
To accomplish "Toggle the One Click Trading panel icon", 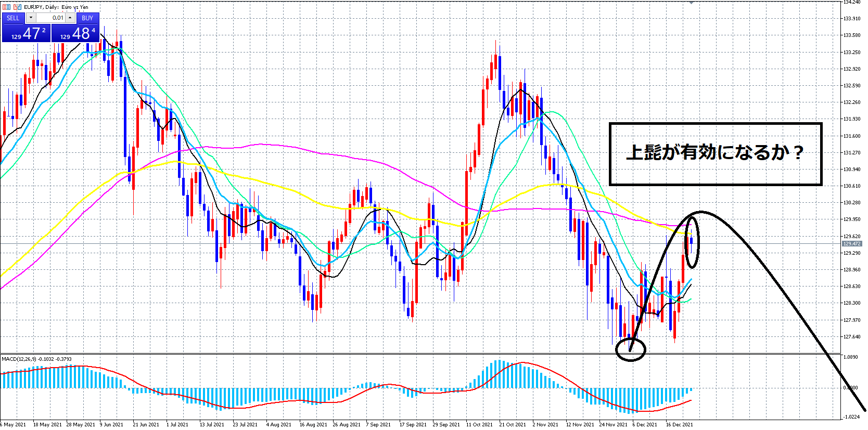I will click(6, 7).
